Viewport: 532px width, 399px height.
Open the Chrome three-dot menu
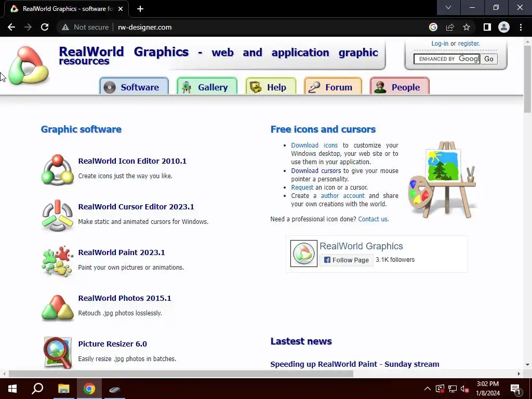tap(521, 27)
